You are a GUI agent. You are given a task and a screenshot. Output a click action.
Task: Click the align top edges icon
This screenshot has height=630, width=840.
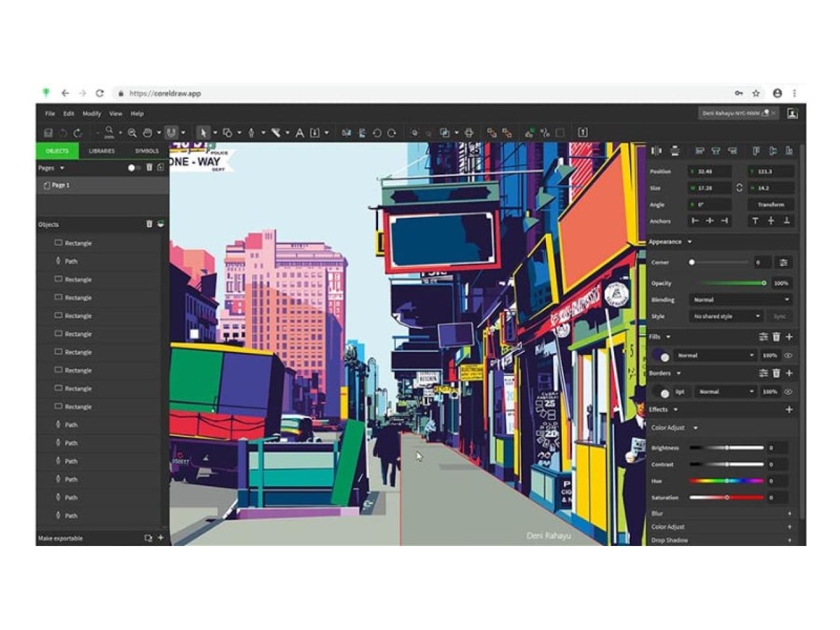756,151
